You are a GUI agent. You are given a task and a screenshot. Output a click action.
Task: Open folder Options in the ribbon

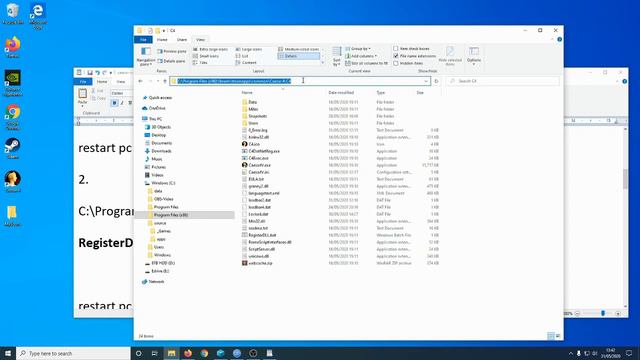coord(474,56)
